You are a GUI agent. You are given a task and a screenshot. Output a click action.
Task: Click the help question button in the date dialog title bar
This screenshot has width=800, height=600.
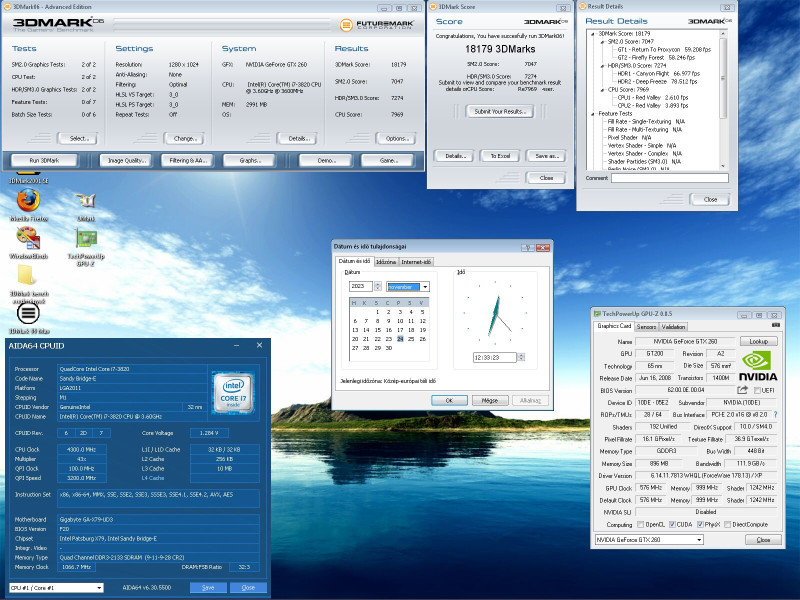pos(528,247)
